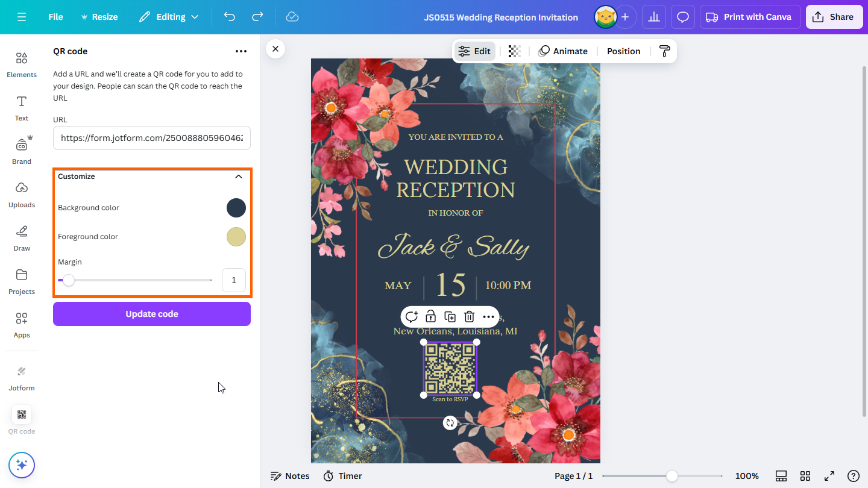Open the Draw sidebar tool

(22, 239)
